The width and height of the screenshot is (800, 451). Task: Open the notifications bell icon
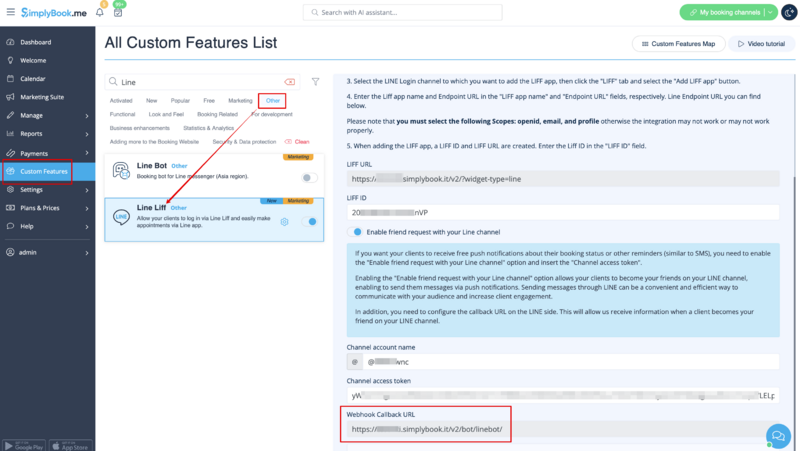coord(100,12)
